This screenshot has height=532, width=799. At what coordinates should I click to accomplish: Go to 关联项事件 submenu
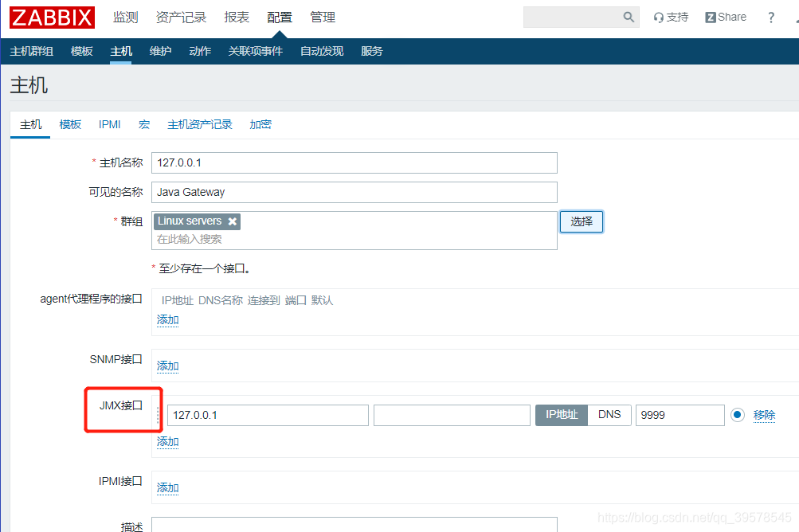pyautogui.click(x=255, y=51)
